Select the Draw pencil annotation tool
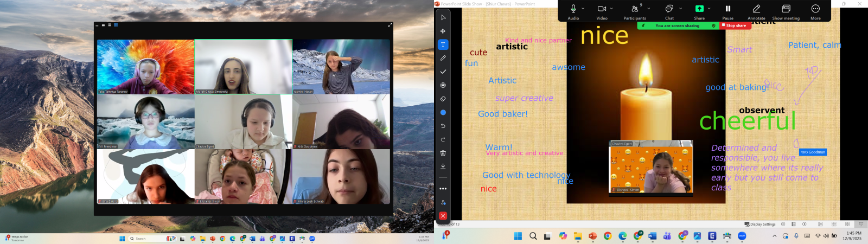Viewport: 868px width, 244px height. 443,58
